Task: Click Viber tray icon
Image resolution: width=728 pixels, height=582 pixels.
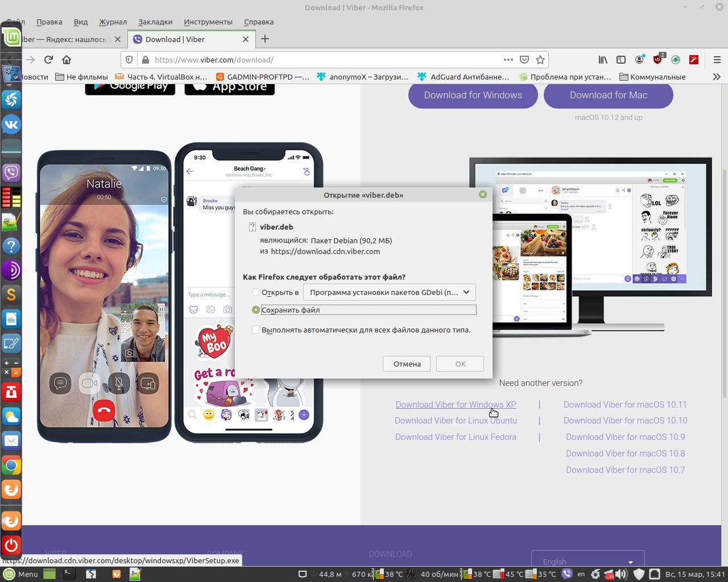Action: [x=566, y=574]
